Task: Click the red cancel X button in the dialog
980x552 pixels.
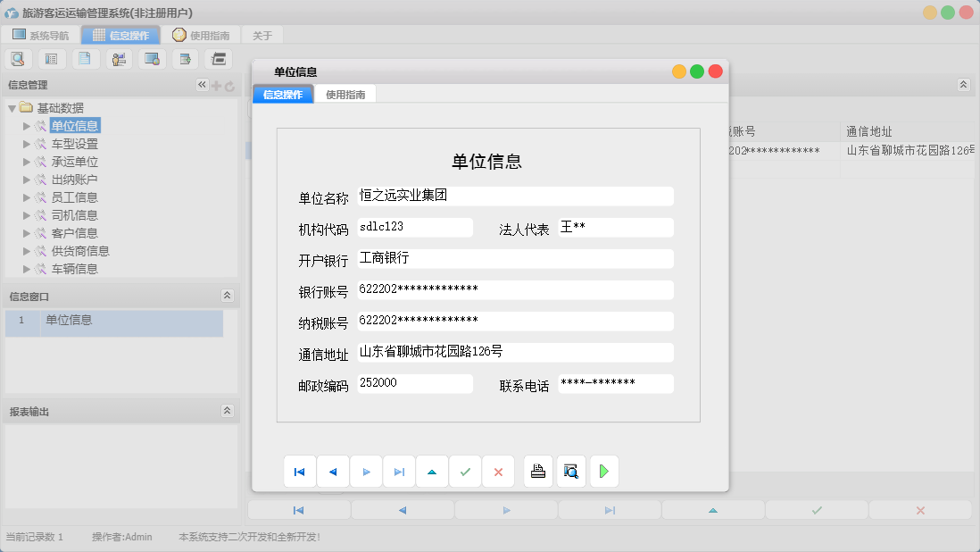Action: point(498,472)
